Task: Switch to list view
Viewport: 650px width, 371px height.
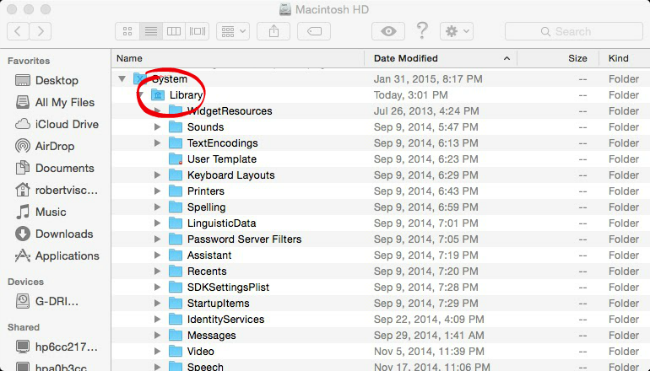Action: pos(150,32)
